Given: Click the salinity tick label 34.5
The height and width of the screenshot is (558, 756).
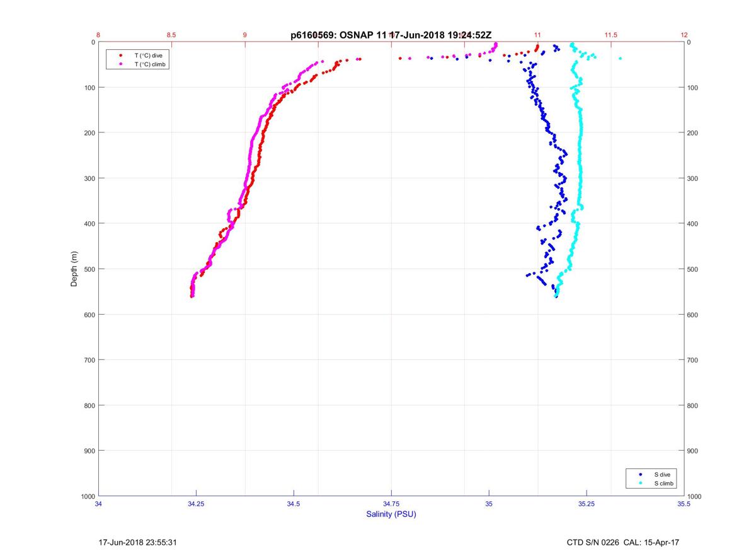Looking at the screenshot, I should [294, 504].
